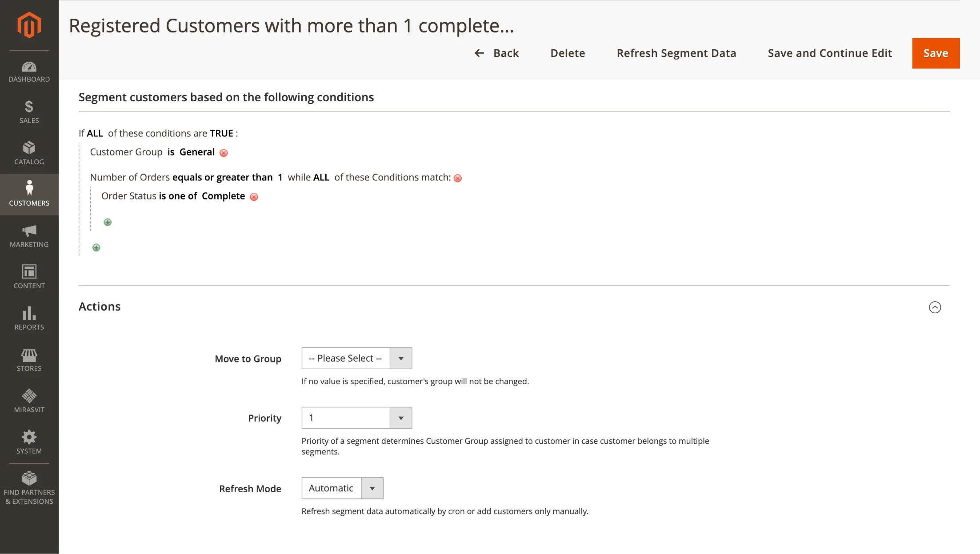Open the System gear icon
Viewport: 980px width, 554px height.
pos(29,438)
